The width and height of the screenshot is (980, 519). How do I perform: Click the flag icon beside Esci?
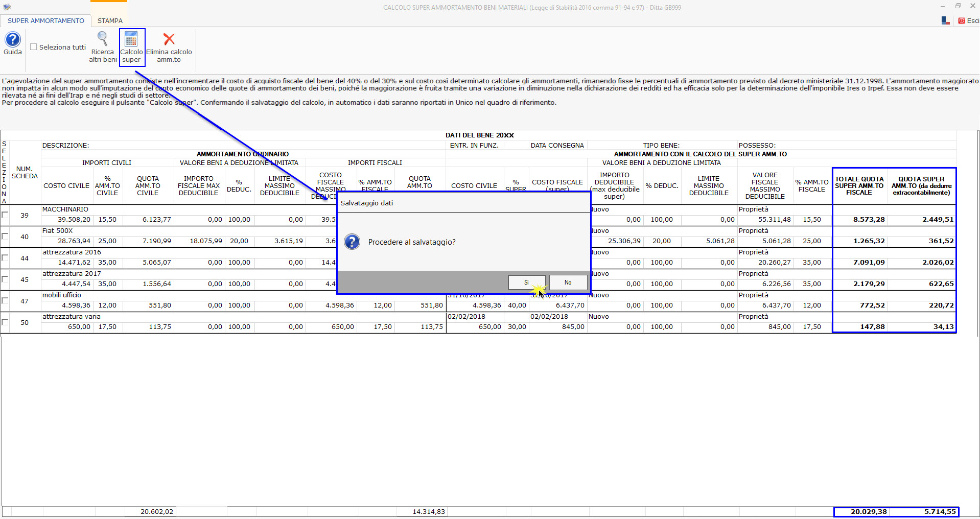click(945, 20)
